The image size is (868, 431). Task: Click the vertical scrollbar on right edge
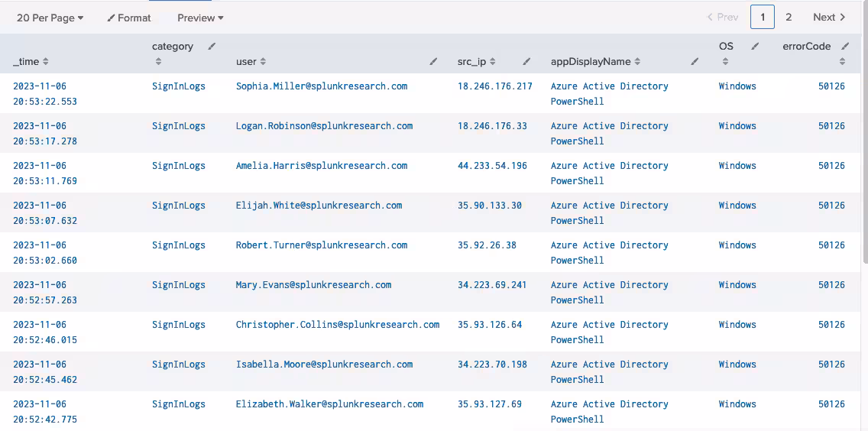864,153
